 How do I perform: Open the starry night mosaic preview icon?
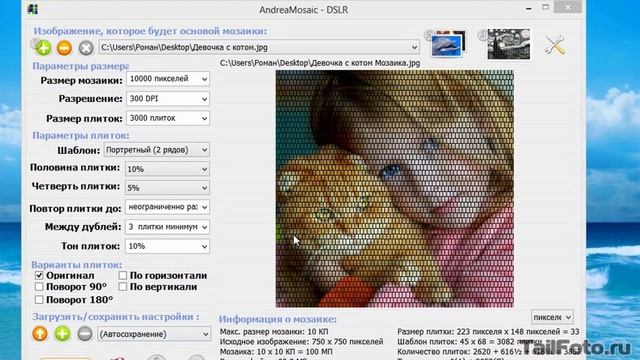(509, 44)
